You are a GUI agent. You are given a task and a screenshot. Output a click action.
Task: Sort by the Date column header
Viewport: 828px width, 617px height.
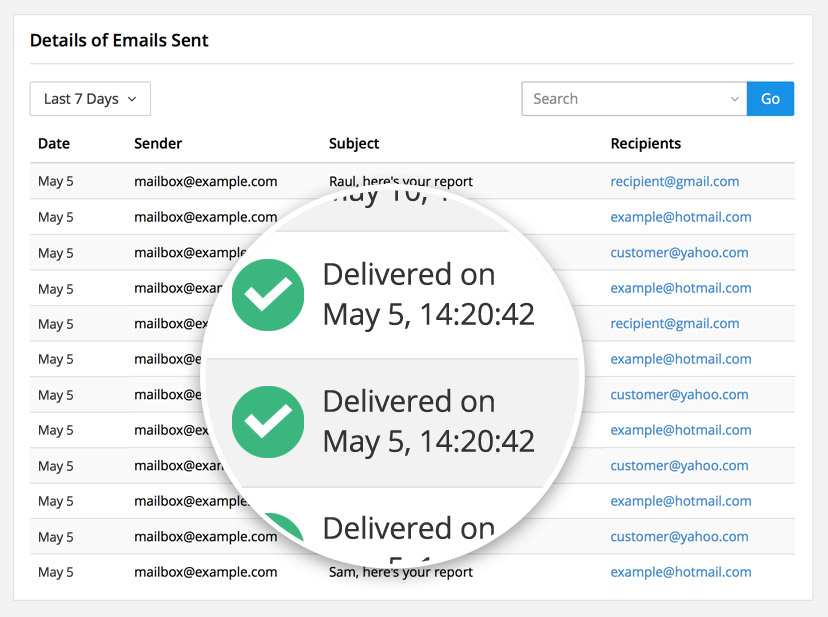54,144
